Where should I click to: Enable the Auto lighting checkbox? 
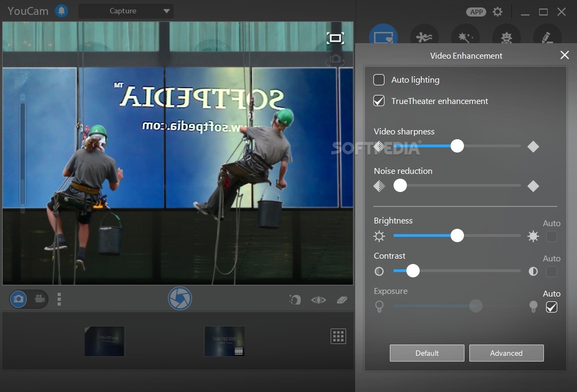[379, 80]
